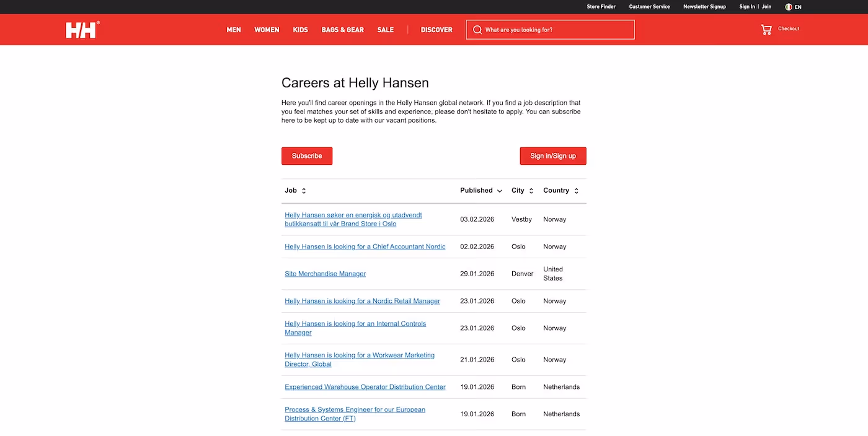Click the magnifying glass search icon
The image size is (868, 436).
(477, 29)
